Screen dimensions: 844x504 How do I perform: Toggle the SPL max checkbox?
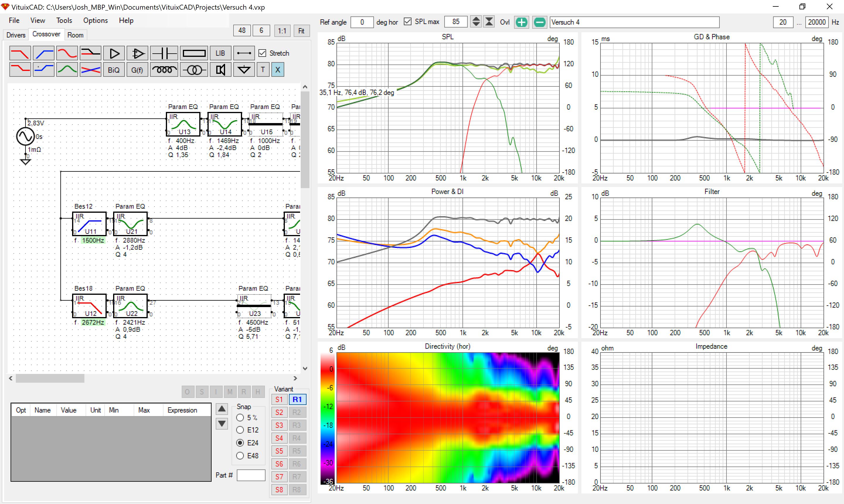point(408,22)
